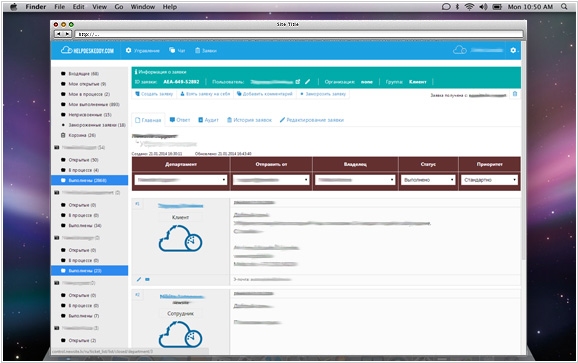Click the envelope icon under post #1
This screenshot has height=363, width=578.
(147, 279)
